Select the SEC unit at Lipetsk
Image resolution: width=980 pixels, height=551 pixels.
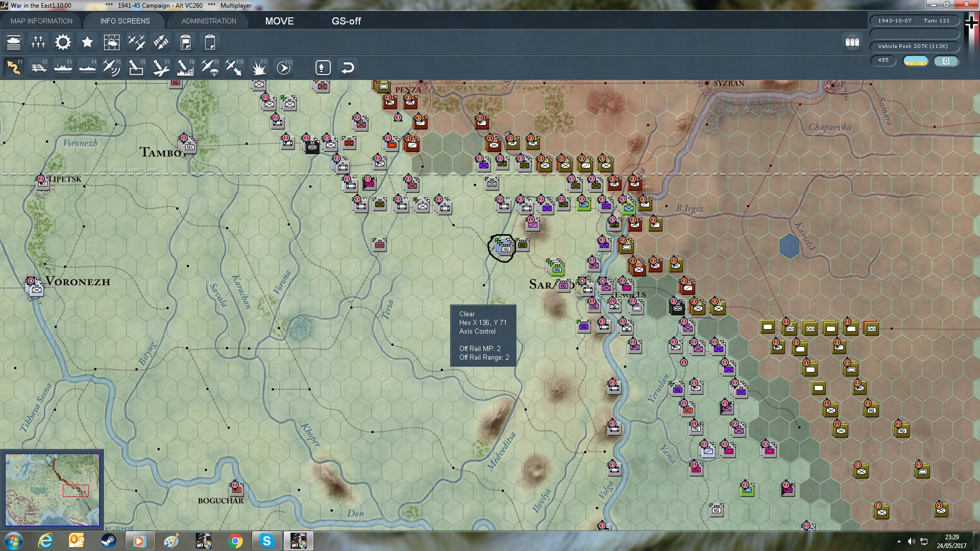click(x=42, y=182)
